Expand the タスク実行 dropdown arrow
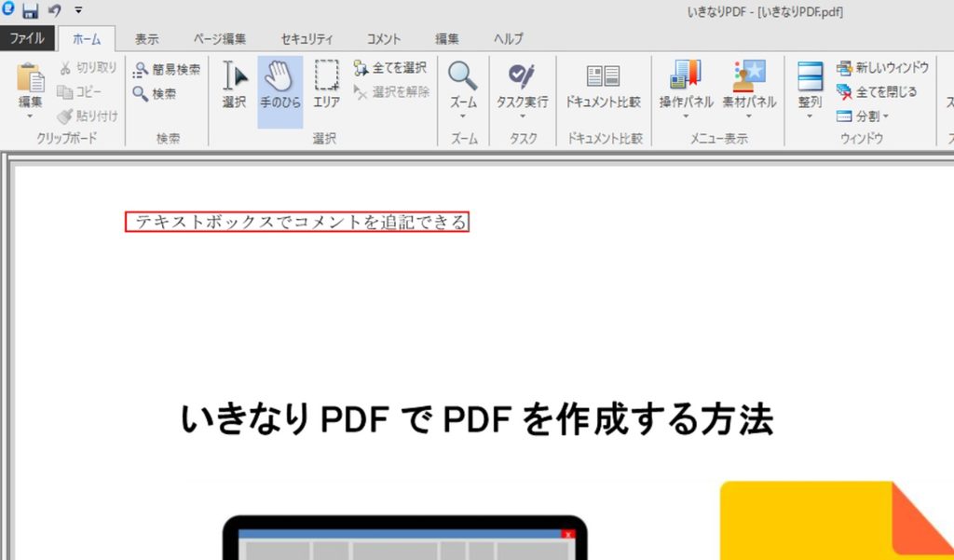Screen dimensions: 954x560 [522, 116]
